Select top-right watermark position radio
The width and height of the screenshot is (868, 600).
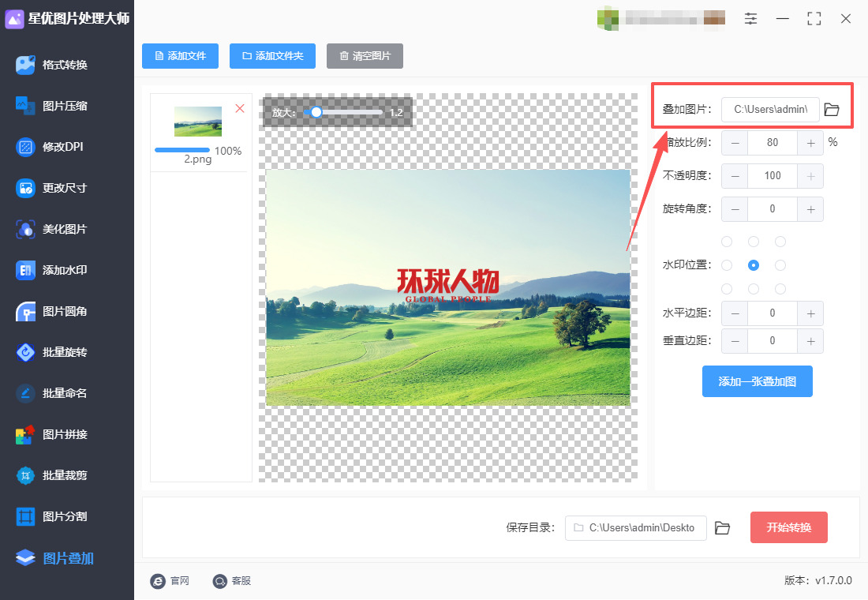tap(780, 242)
